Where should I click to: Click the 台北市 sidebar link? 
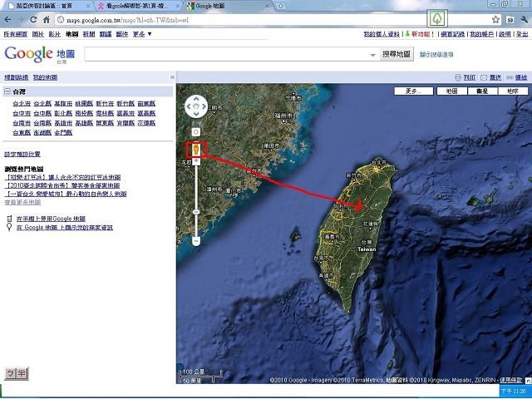(22, 103)
